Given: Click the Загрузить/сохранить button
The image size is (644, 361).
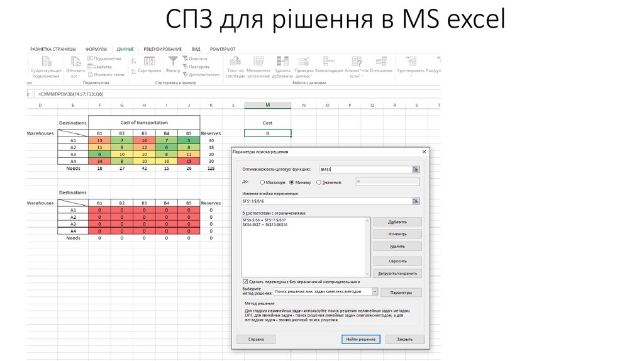Looking at the screenshot, I should coord(397,274).
